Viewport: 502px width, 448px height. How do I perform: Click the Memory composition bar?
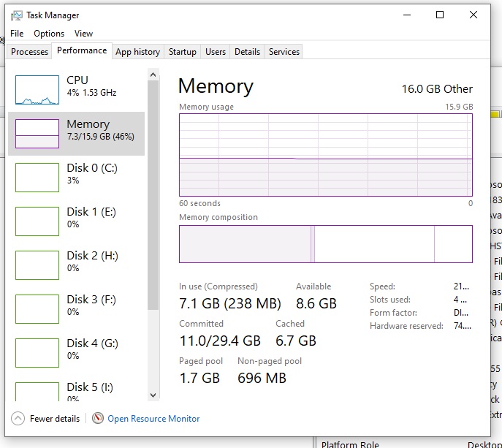tap(326, 244)
